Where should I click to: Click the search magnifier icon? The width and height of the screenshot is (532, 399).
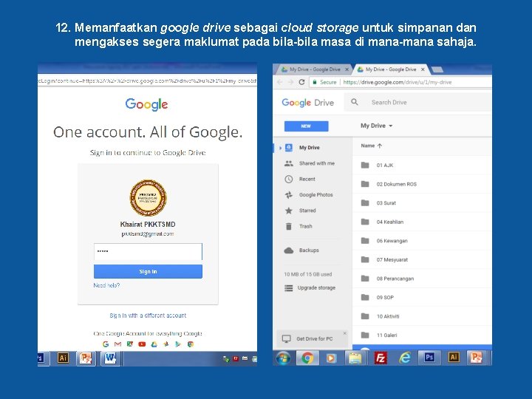[355, 102]
